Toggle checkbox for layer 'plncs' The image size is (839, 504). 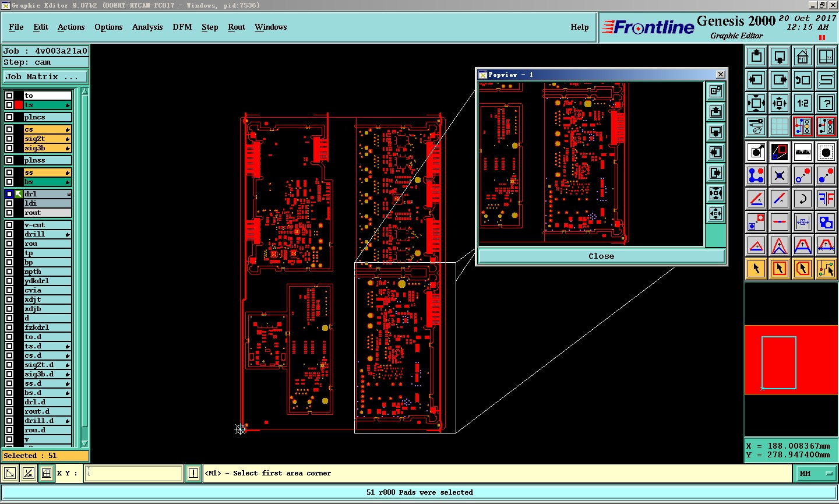(x=9, y=117)
